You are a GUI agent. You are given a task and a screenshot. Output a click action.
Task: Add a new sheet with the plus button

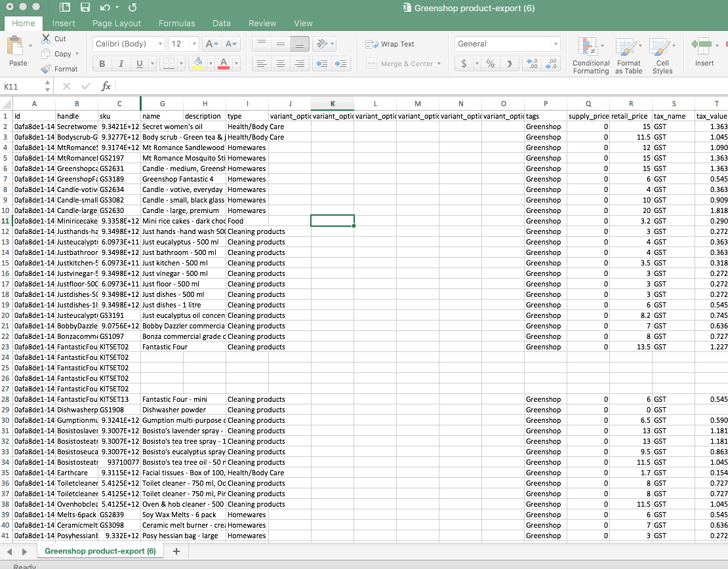[x=176, y=551]
